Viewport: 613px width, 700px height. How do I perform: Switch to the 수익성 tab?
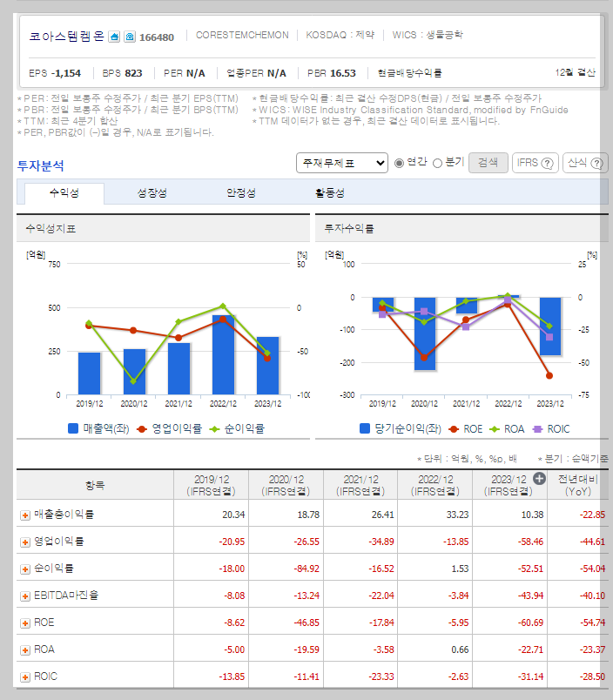tap(64, 193)
